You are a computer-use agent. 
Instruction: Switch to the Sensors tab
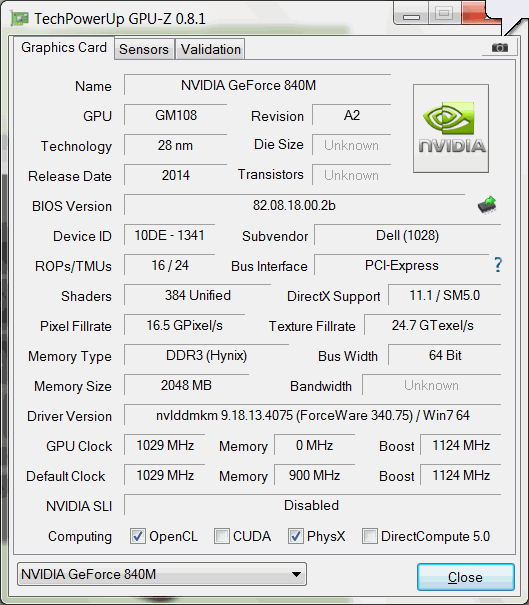[144, 49]
